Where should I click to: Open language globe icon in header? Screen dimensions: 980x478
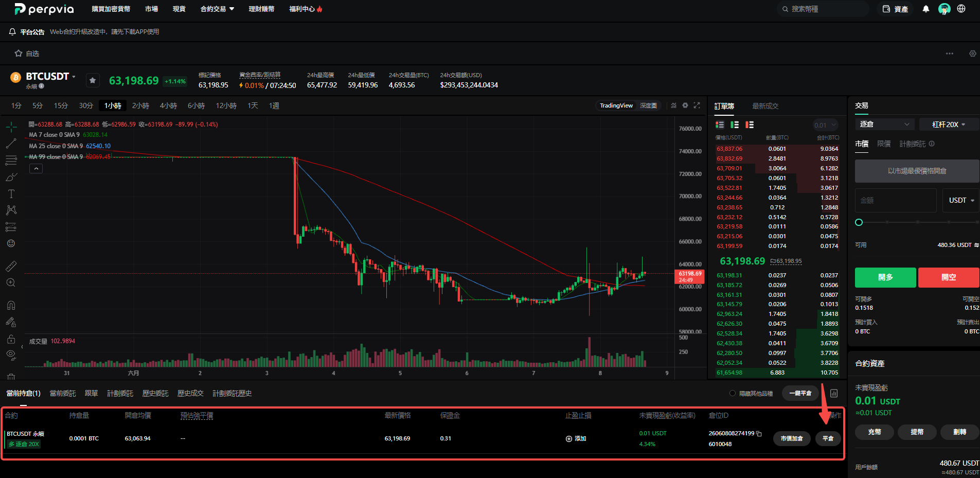pyautogui.click(x=961, y=9)
